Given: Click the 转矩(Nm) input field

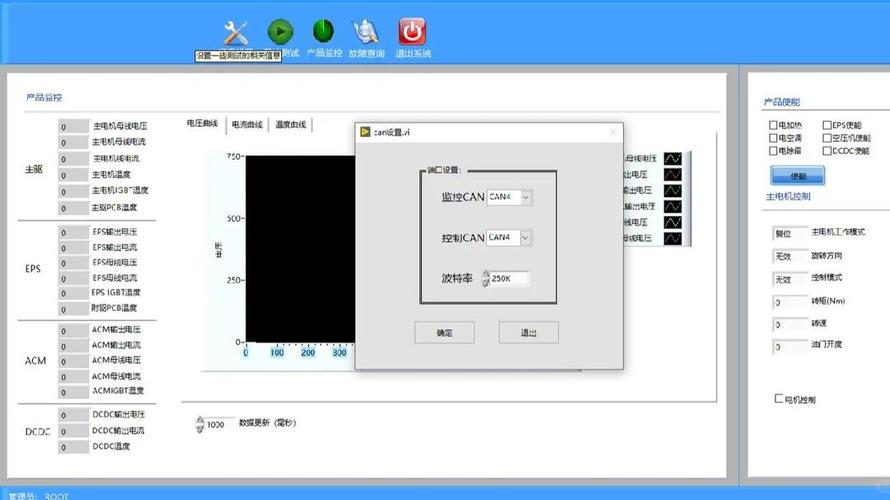Looking at the screenshot, I should click(x=790, y=302).
